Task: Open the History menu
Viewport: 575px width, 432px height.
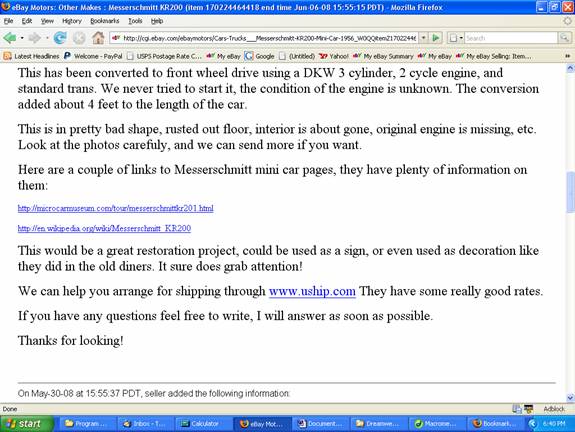Action: click(72, 21)
